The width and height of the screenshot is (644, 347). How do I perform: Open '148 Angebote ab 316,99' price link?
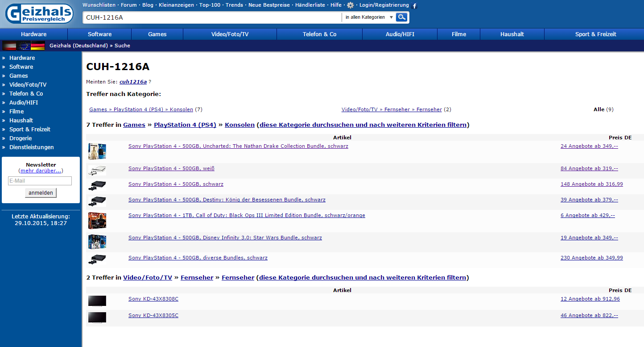pyautogui.click(x=592, y=184)
